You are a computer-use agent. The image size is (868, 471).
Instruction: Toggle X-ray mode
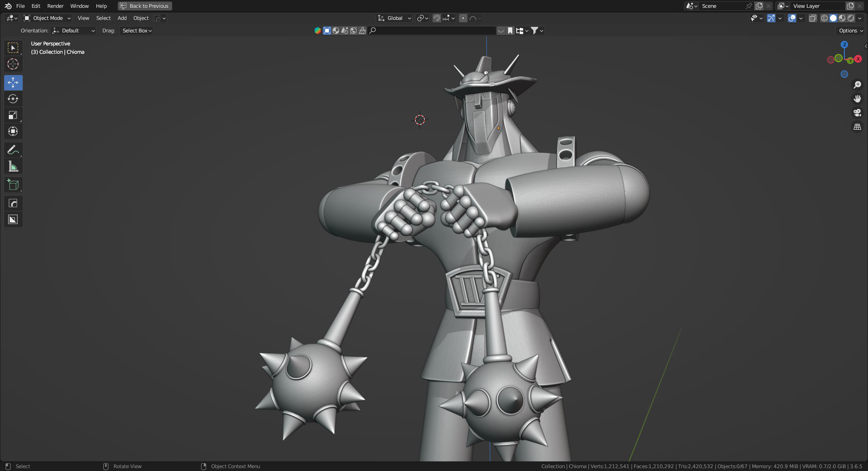(x=813, y=18)
